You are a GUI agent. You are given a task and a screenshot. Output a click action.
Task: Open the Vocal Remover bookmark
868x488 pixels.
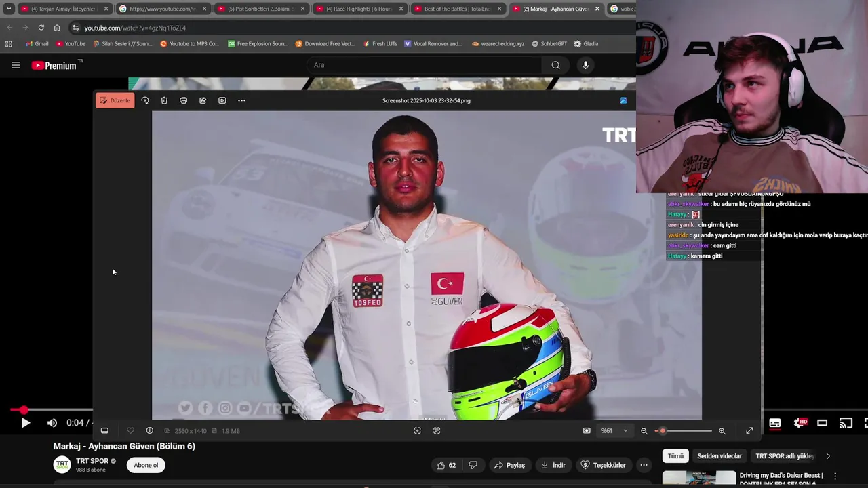[433, 44]
